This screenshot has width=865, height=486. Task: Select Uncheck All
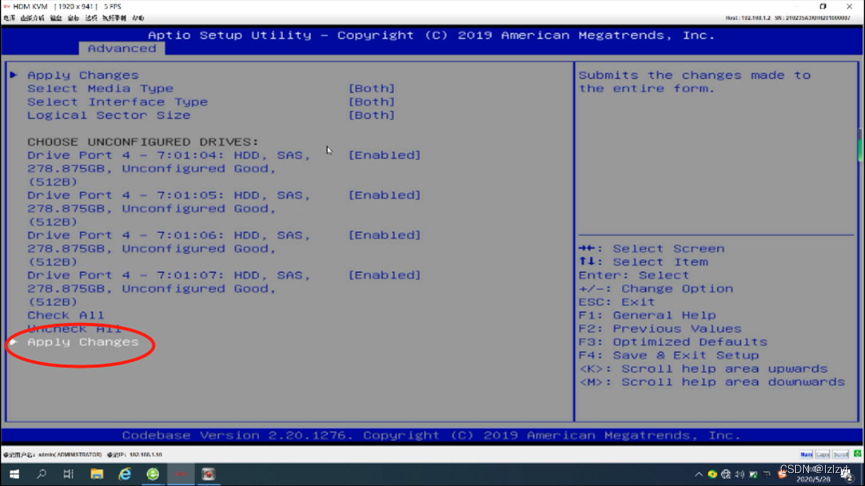point(74,329)
